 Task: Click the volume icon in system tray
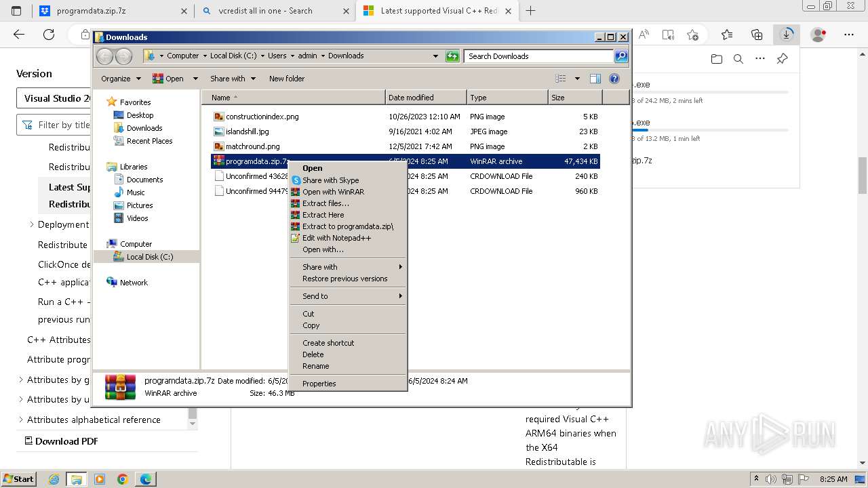click(771, 479)
